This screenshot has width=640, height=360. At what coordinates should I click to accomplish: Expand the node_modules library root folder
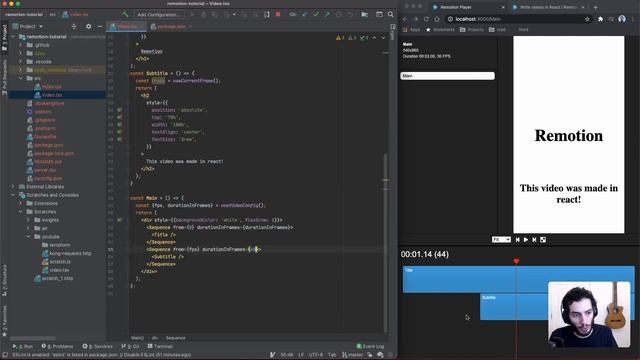pos(21,70)
